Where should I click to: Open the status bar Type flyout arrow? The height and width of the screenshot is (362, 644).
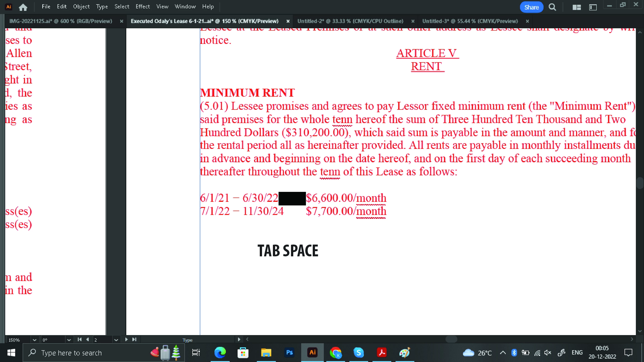click(x=239, y=340)
